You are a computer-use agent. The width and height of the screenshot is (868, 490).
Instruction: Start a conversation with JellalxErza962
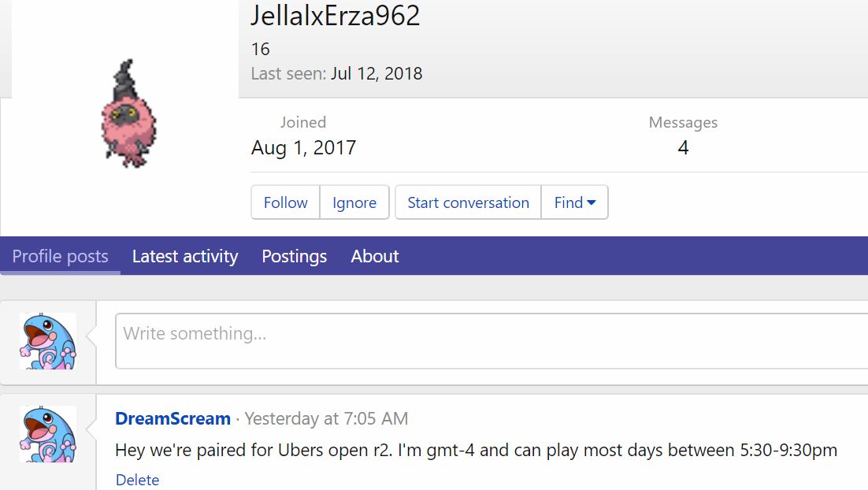(468, 202)
